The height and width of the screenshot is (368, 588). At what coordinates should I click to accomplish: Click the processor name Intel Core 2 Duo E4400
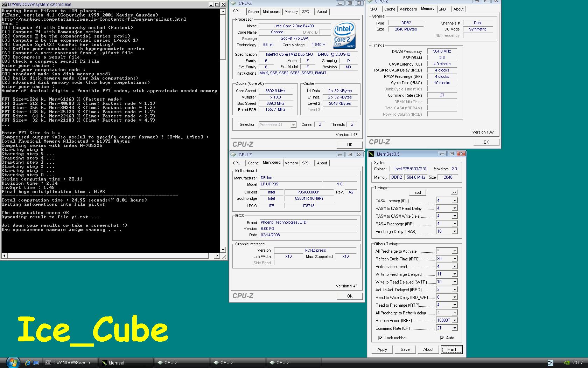(294, 26)
